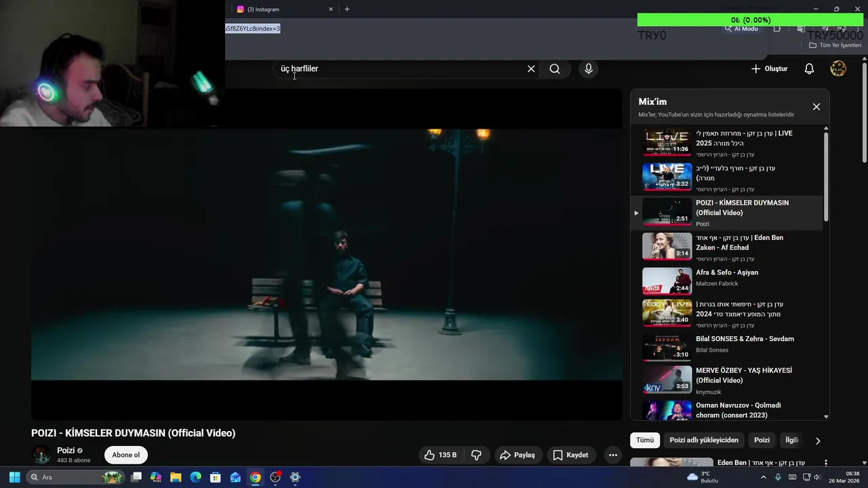Start voice search with the microphone icon
868x488 pixels.
(589, 68)
